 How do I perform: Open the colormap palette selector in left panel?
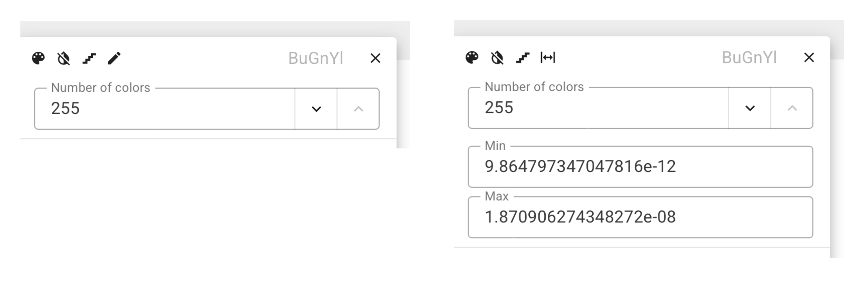(38, 58)
